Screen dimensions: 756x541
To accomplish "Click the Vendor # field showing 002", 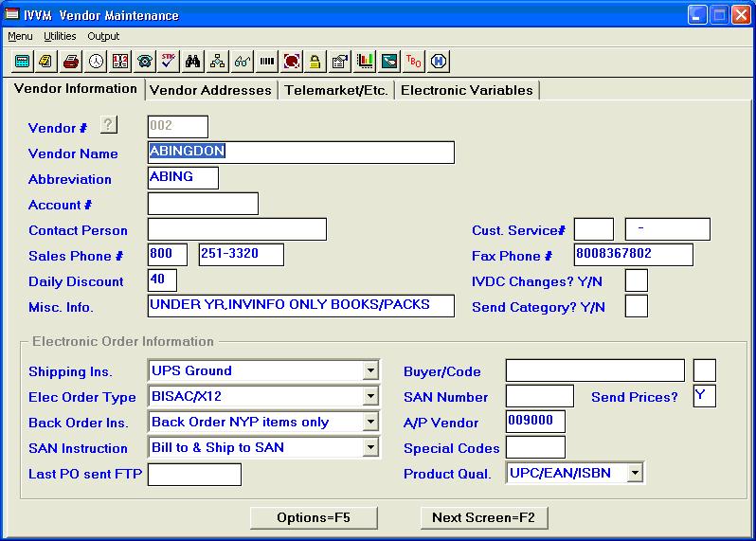I will pyautogui.click(x=178, y=127).
